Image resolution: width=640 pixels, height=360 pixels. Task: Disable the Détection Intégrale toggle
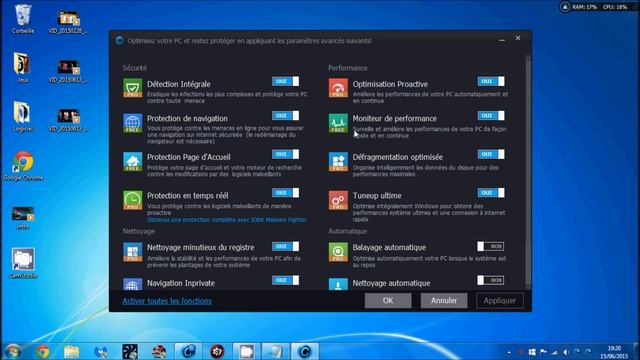(285, 81)
